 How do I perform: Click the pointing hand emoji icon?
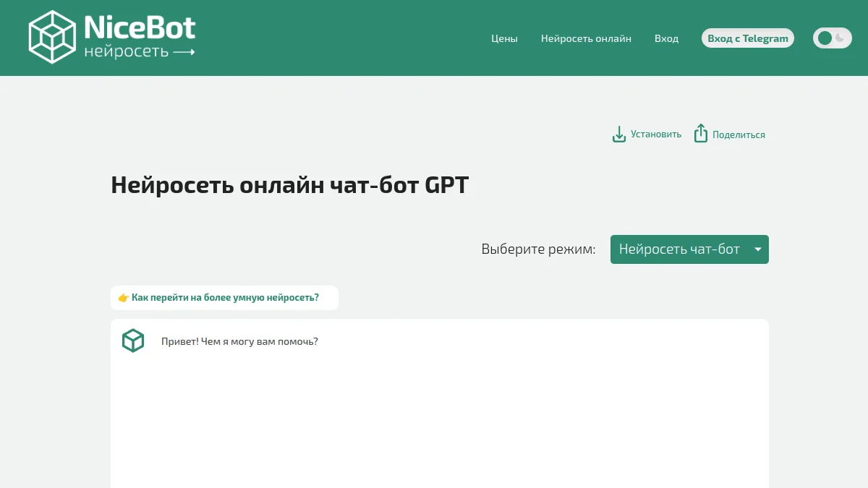(123, 298)
